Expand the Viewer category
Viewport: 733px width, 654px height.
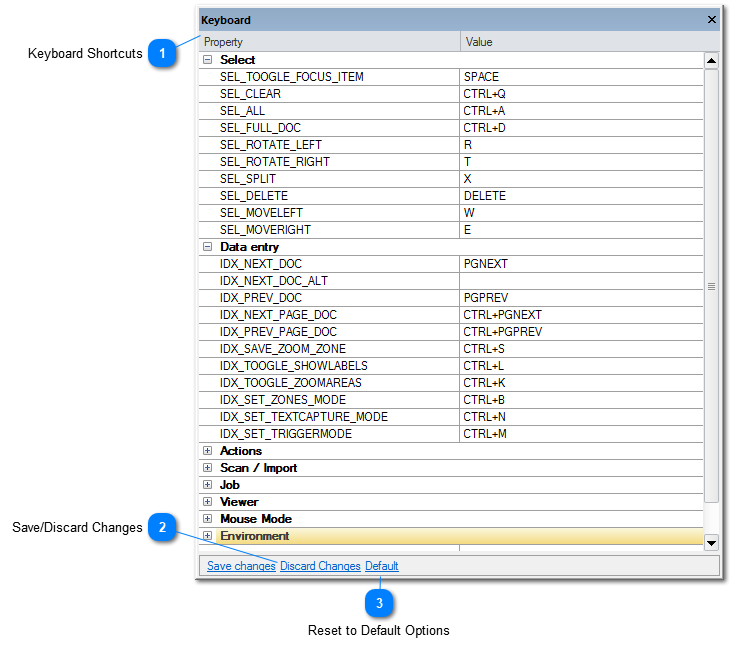[208, 502]
